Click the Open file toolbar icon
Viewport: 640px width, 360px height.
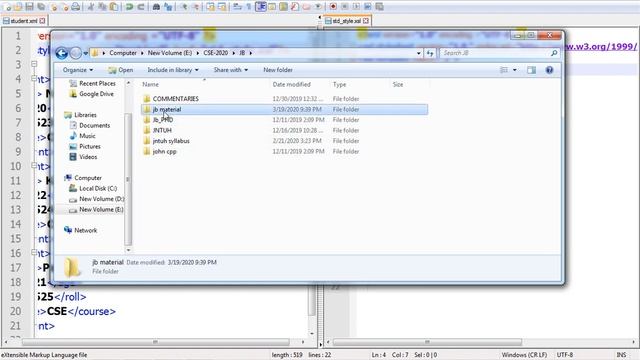(18, 7)
